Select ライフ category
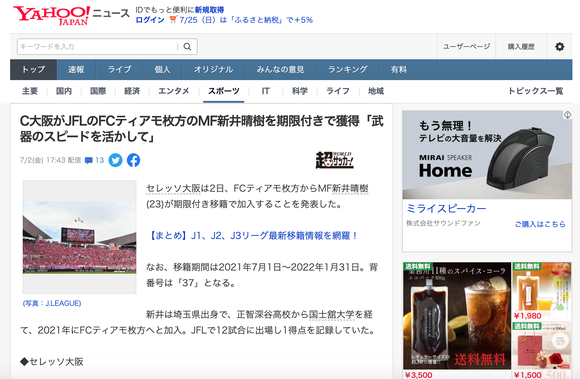This screenshot has height=379, width=580. coord(338,91)
